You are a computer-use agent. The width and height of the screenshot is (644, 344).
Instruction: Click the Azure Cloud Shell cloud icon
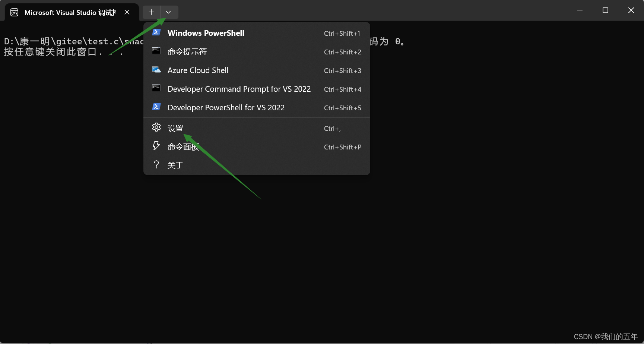156,70
